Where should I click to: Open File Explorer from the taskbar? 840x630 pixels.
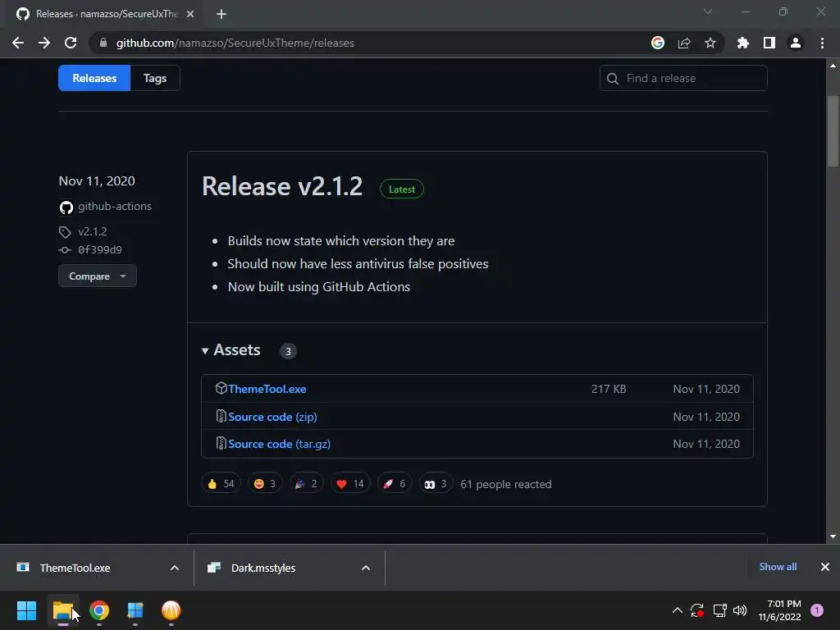click(x=62, y=610)
